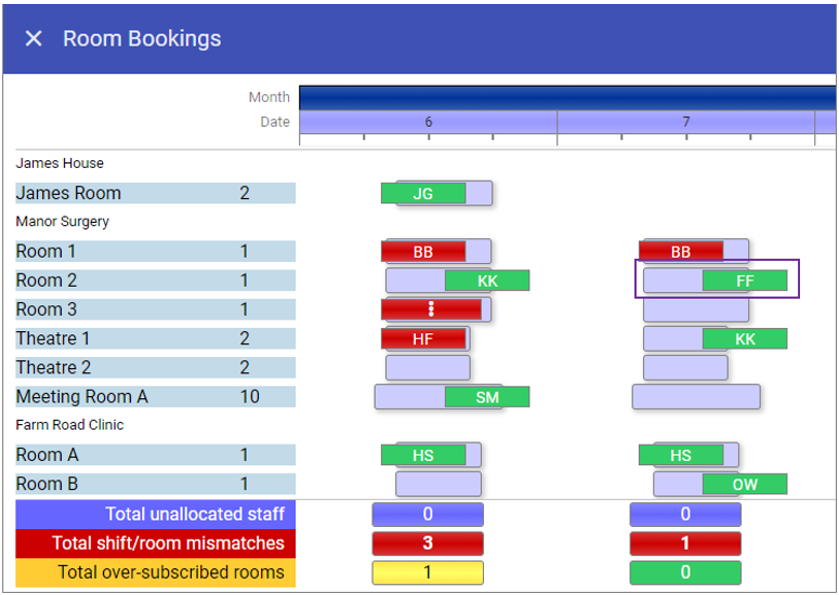The width and height of the screenshot is (839, 595).
Task: Click the BB booking in Room 1 on date 6
Action: (423, 252)
